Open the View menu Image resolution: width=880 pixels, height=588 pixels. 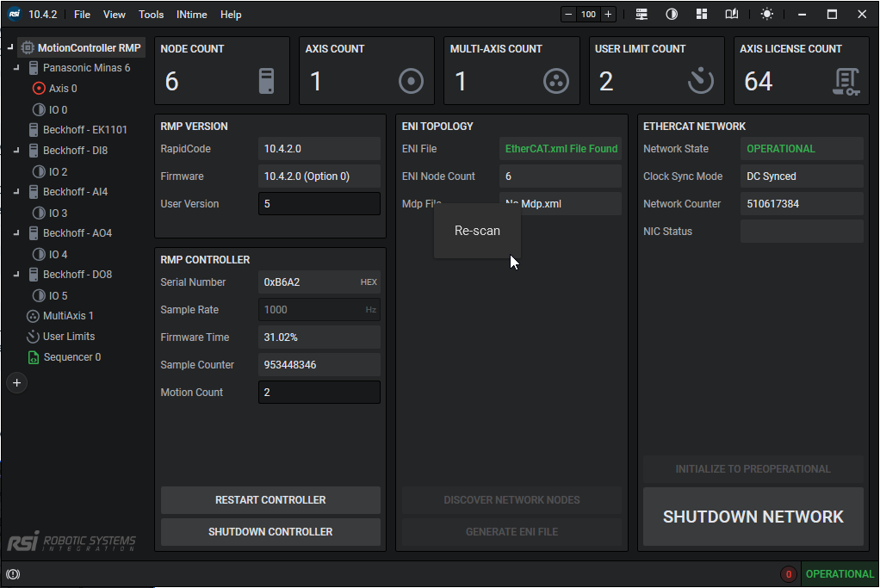click(x=114, y=15)
